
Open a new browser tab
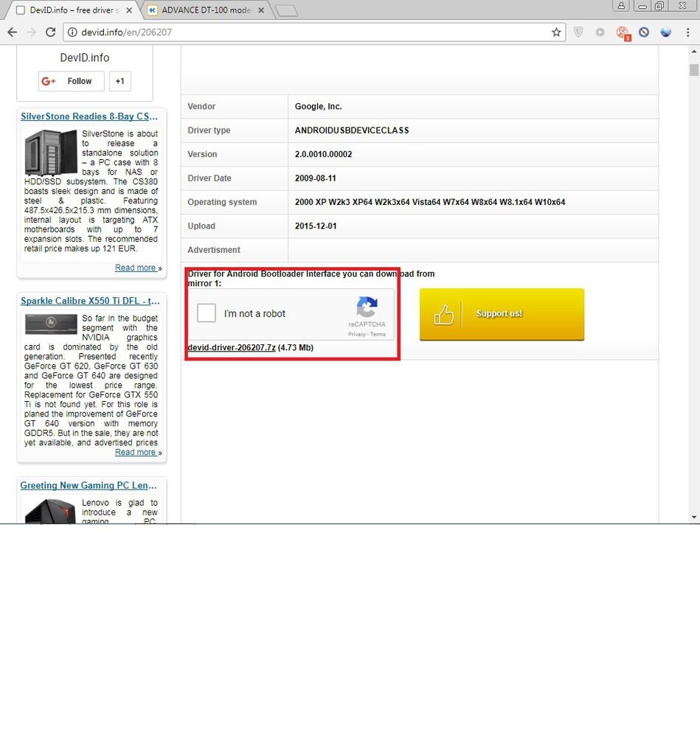coord(286,10)
